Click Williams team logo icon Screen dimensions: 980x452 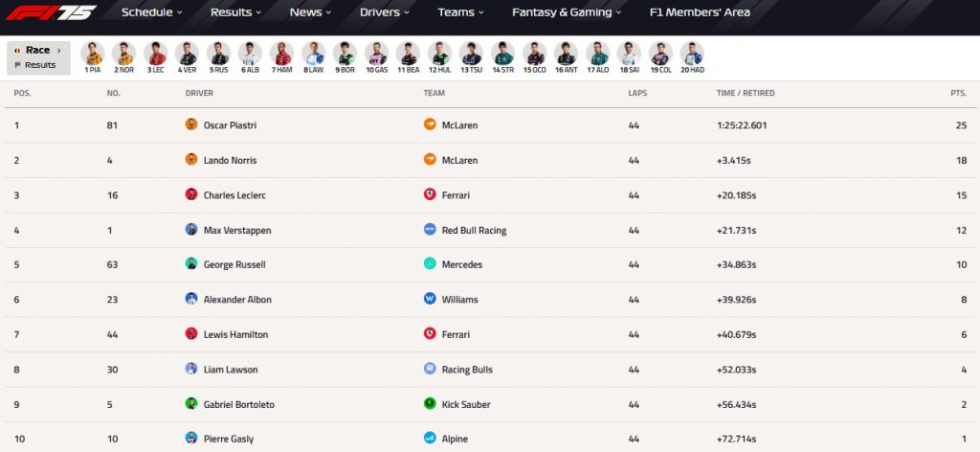(x=430, y=299)
